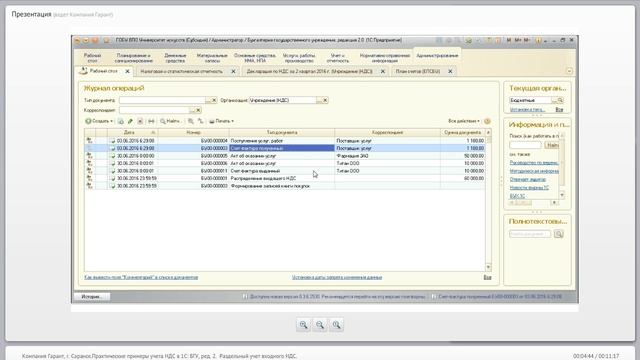The height and width of the screenshot is (360, 640).
Task: Click the zoom-out magnifier below the presentation
Action: pos(320,325)
